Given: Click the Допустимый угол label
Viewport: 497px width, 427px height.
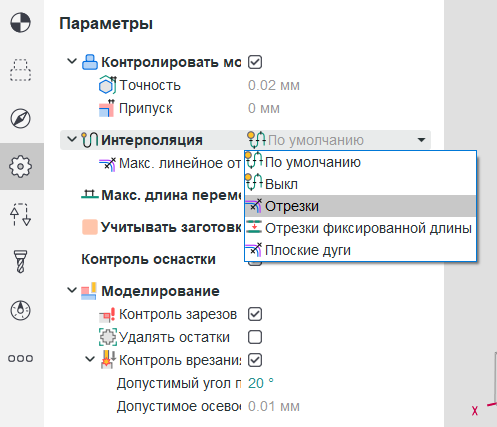Looking at the screenshot, I should pyautogui.click(x=179, y=383).
